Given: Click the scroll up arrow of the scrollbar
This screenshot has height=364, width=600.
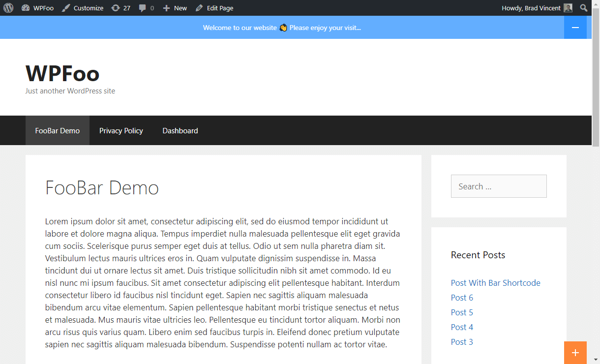Looking at the screenshot, I should click(x=596, y=4).
